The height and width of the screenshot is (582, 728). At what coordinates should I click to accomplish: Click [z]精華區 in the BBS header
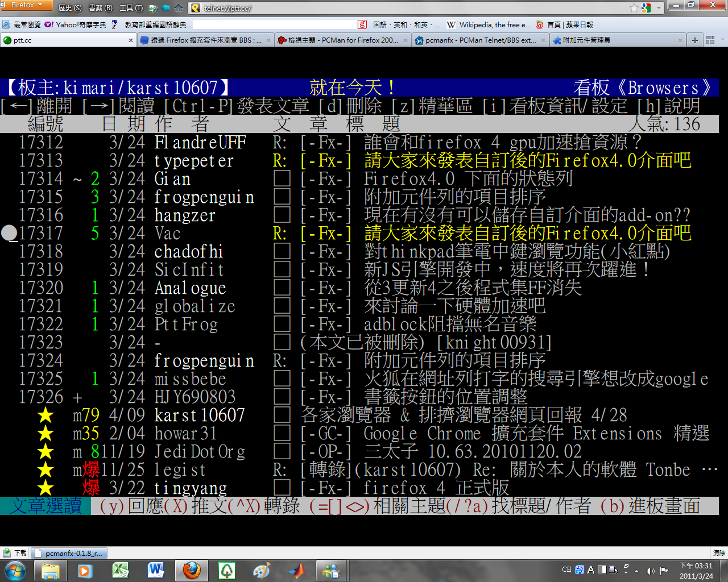[x=432, y=106]
